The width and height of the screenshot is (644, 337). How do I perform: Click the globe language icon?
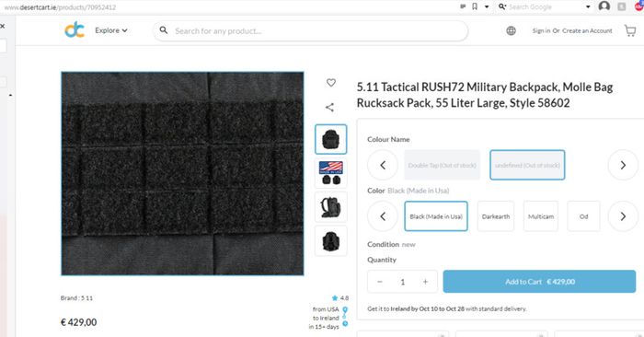point(511,30)
